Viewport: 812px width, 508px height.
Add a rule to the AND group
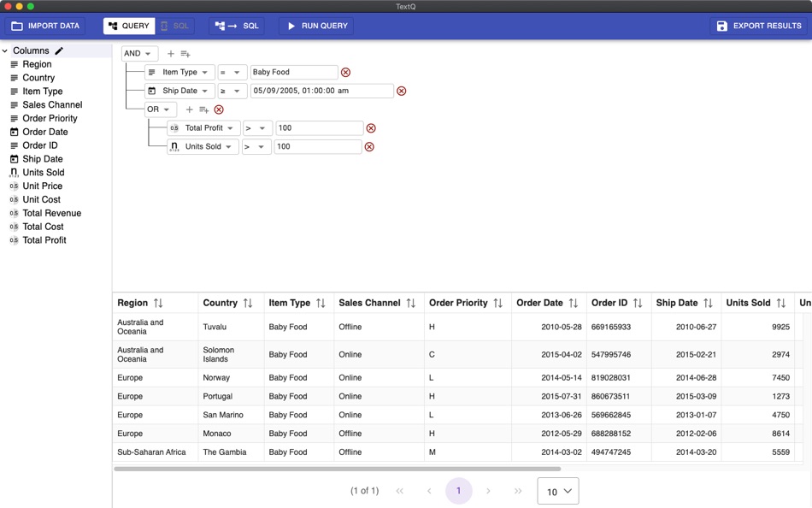click(x=170, y=53)
